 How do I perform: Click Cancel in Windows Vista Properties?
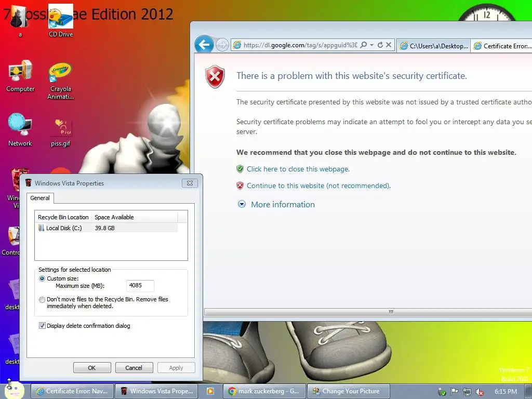click(134, 368)
